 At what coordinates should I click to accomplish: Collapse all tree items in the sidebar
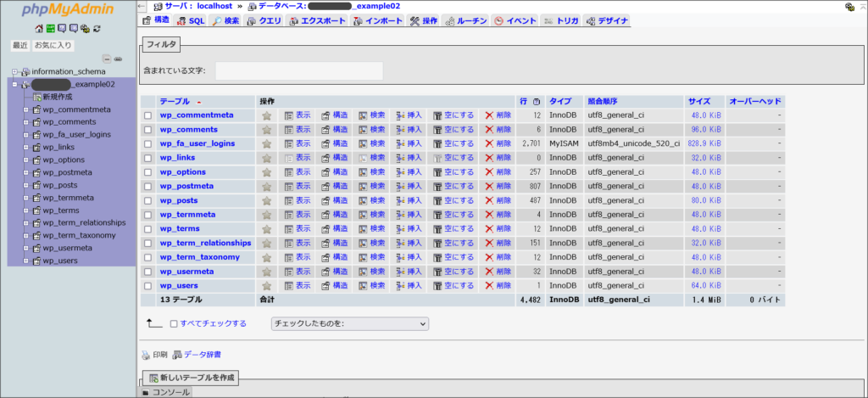click(x=107, y=59)
